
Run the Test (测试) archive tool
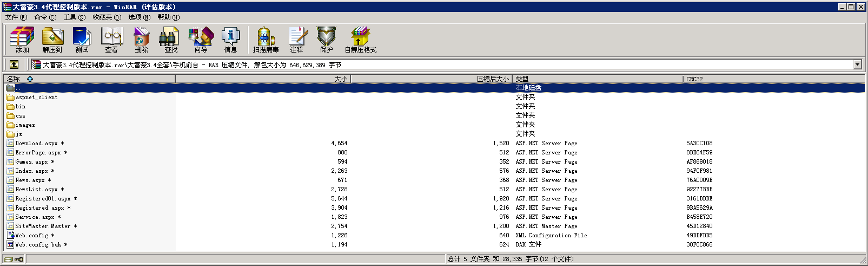point(82,40)
